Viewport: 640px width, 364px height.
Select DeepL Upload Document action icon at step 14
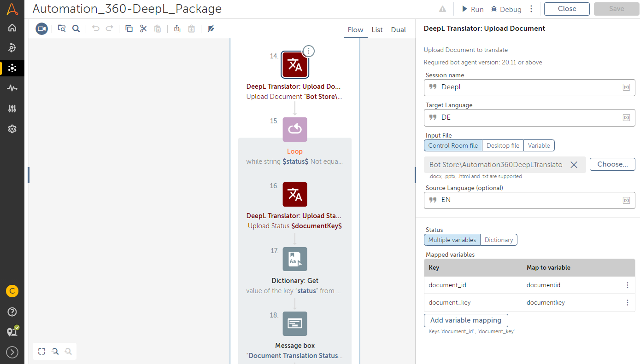click(x=295, y=65)
